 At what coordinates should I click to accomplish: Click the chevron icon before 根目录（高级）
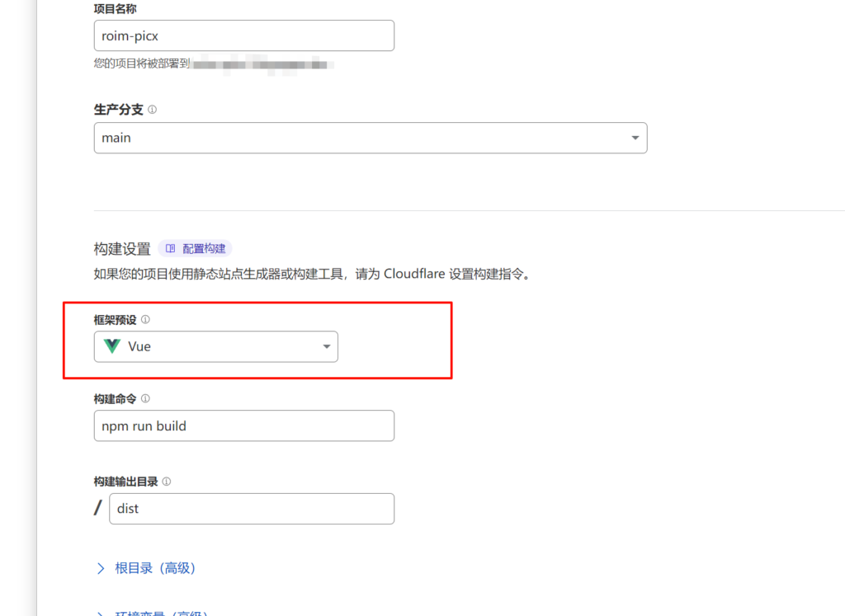tap(101, 568)
